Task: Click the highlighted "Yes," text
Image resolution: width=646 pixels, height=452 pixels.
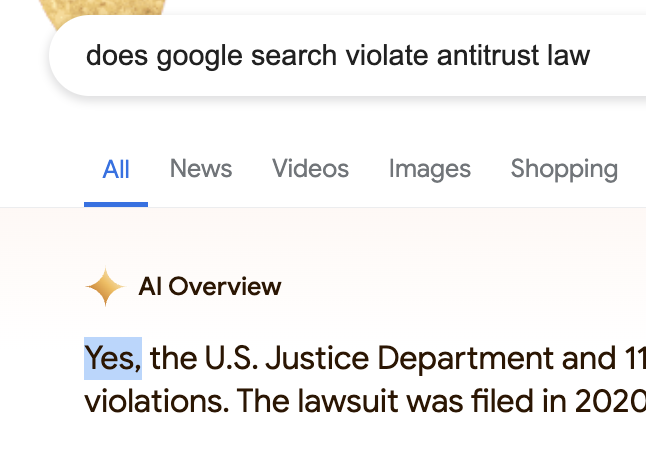Action: click(113, 358)
